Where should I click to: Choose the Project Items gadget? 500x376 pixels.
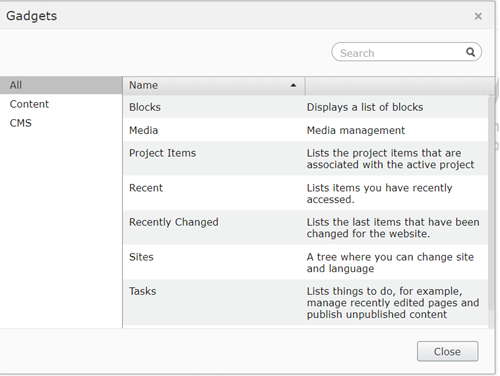[x=305, y=159]
